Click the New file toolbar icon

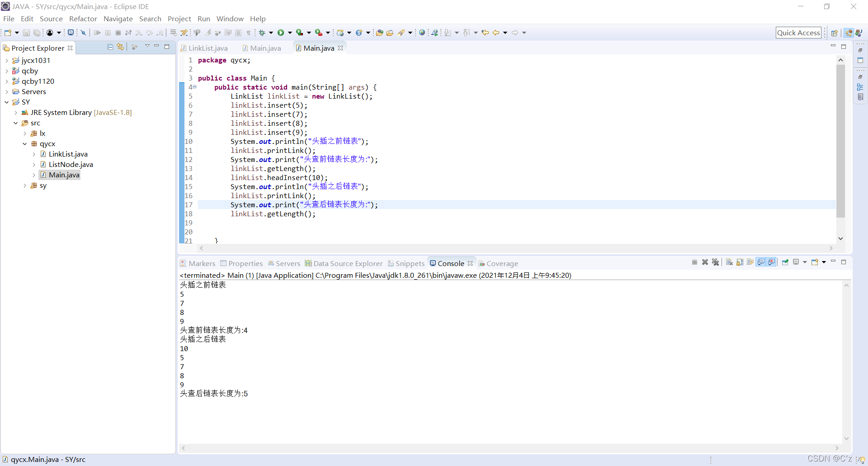pos(8,33)
